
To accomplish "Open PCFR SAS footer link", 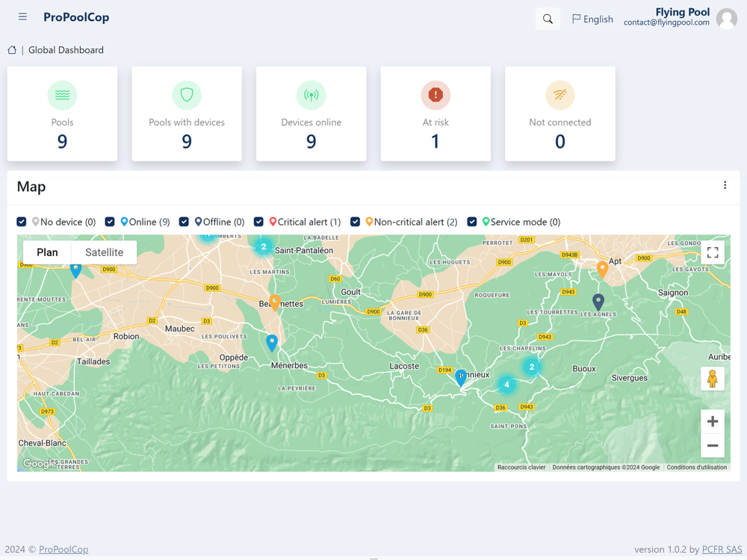I will pos(722,549).
